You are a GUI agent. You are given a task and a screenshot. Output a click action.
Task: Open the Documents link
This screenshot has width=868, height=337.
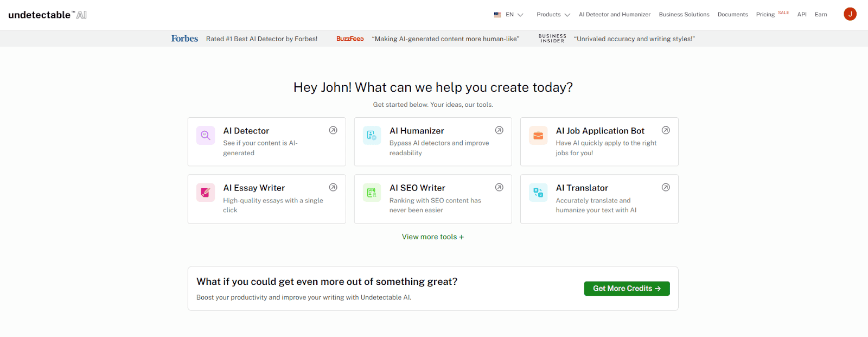(732, 15)
